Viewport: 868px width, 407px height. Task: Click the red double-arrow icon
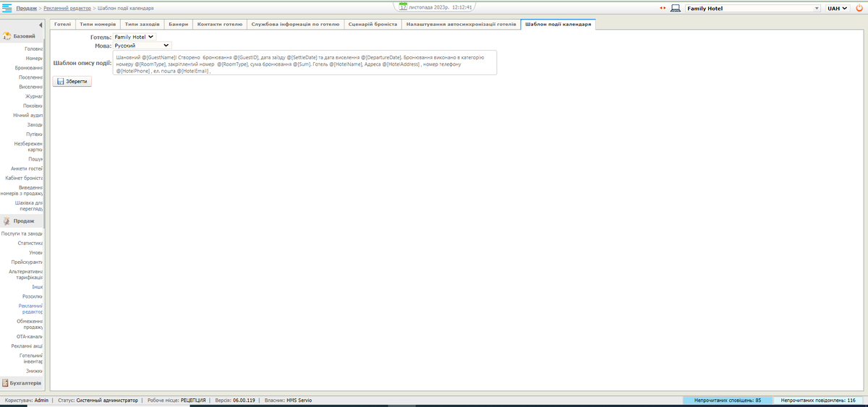[662, 9]
